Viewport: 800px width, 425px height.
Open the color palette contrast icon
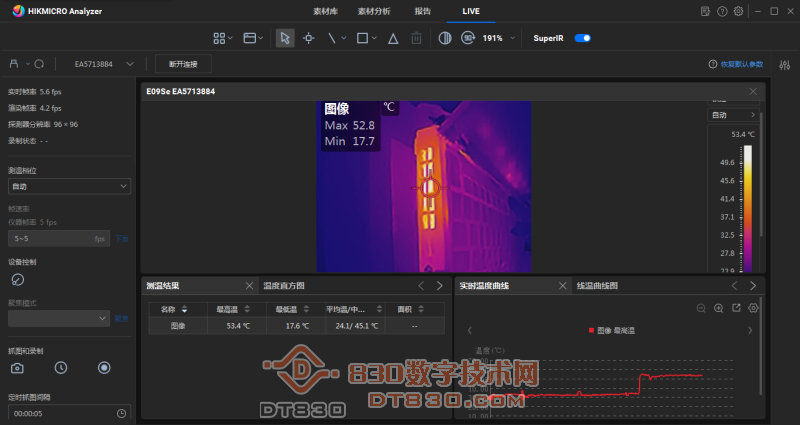(x=444, y=38)
